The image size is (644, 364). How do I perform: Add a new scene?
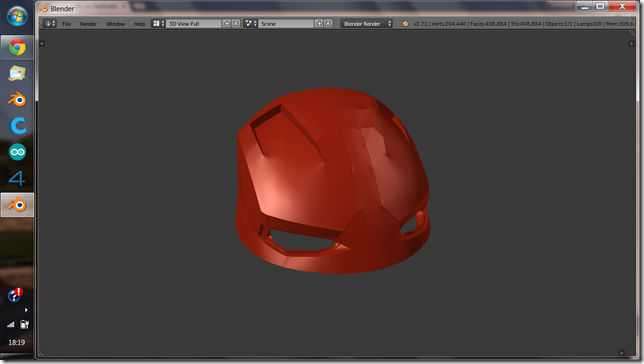(x=319, y=24)
